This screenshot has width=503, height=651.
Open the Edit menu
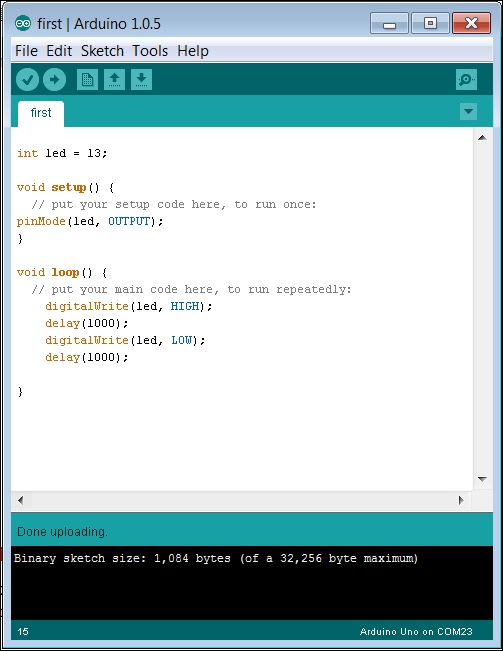[59, 51]
